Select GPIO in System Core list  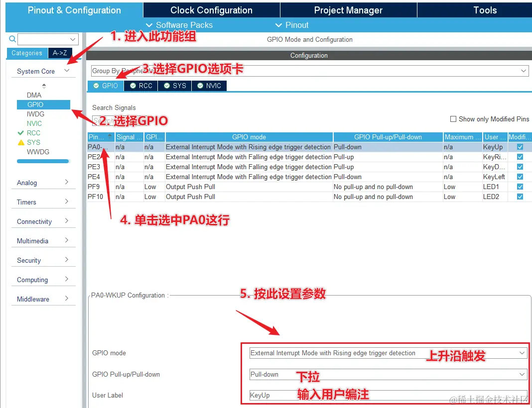tap(43, 104)
